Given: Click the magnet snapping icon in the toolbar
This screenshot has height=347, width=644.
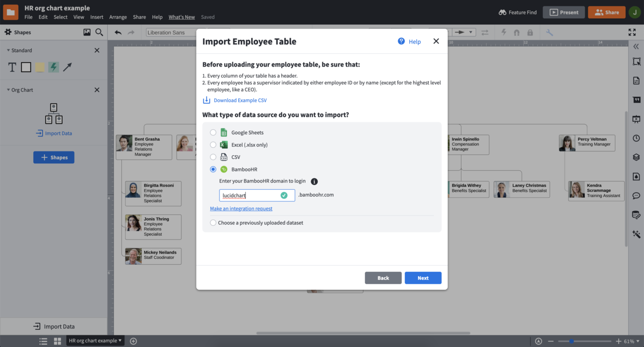Looking at the screenshot, I should click(x=517, y=32).
